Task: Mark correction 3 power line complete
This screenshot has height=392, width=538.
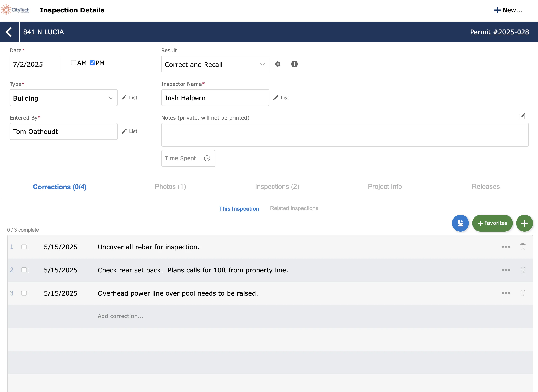Action: pyautogui.click(x=24, y=293)
